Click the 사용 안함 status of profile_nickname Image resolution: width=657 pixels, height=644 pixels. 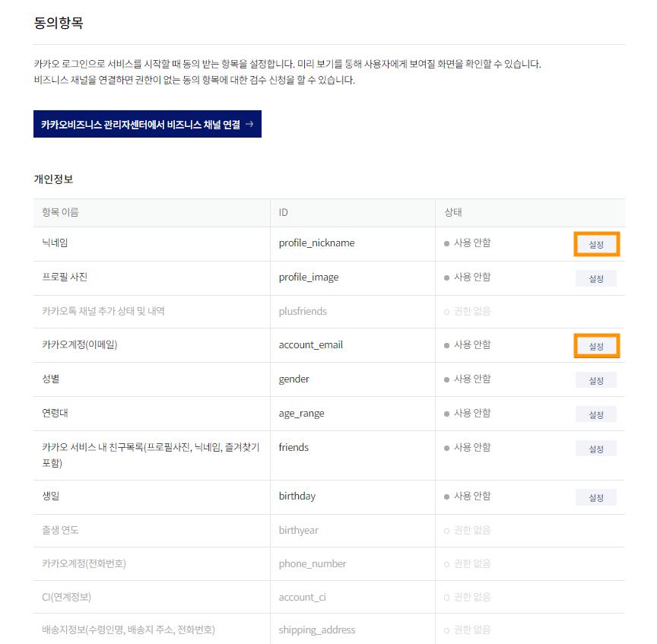(x=467, y=243)
